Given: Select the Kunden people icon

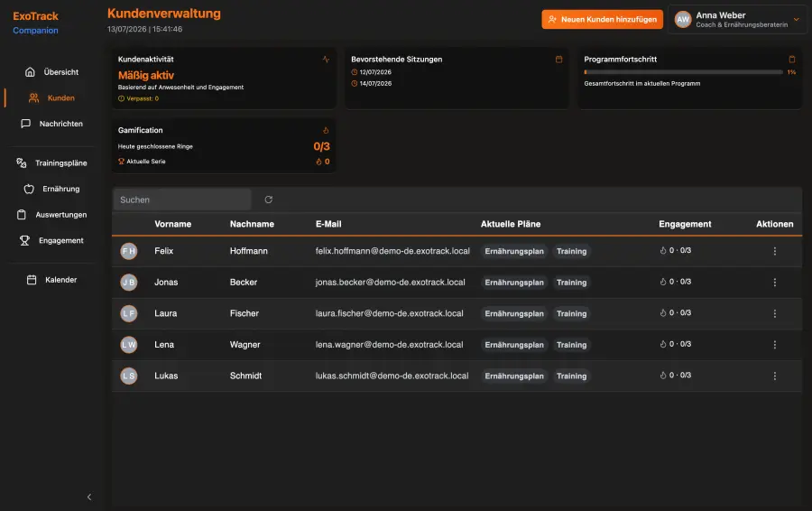Looking at the screenshot, I should [33, 98].
